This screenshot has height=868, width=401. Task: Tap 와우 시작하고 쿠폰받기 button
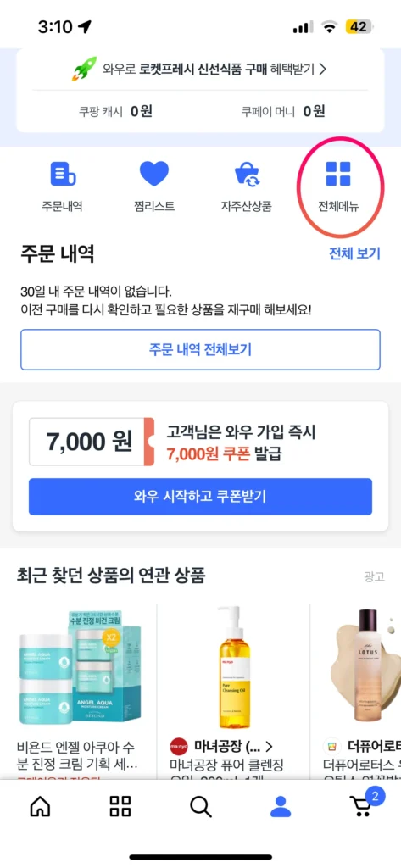tap(200, 497)
